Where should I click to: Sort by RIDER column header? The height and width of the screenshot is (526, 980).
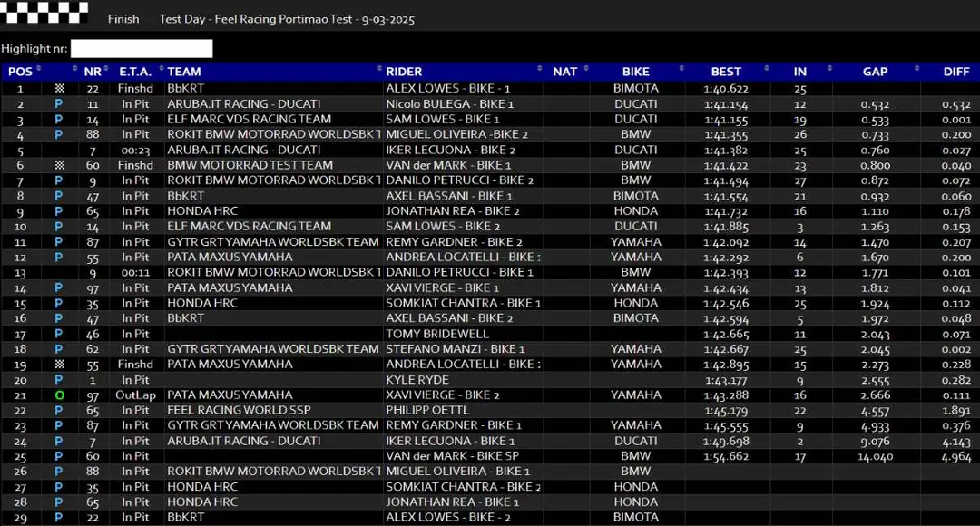pyautogui.click(x=404, y=72)
